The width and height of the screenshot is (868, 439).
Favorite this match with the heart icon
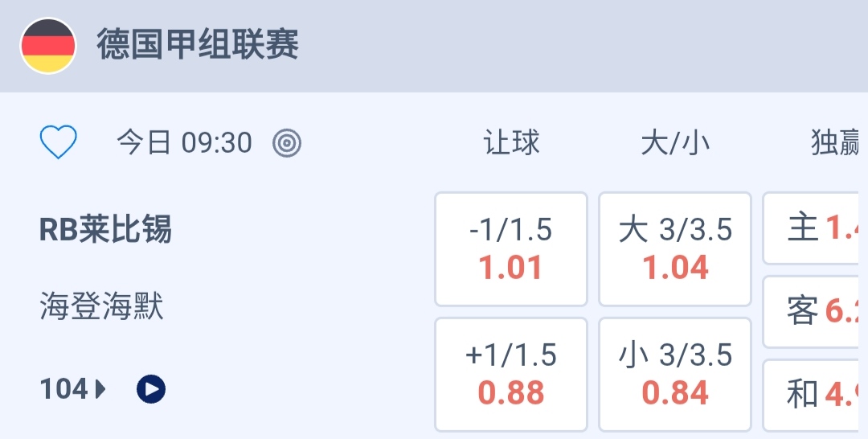click(x=59, y=143)
